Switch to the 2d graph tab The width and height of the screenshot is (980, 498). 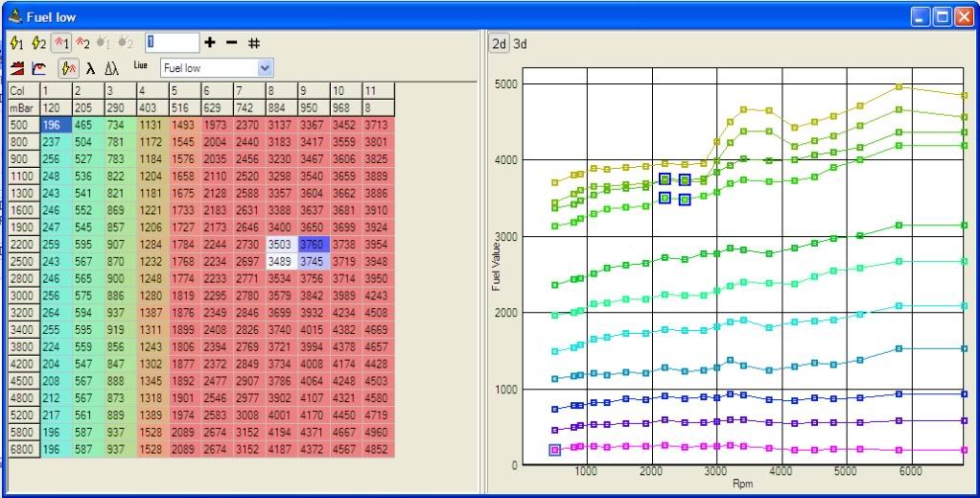(x=500, y=43)
